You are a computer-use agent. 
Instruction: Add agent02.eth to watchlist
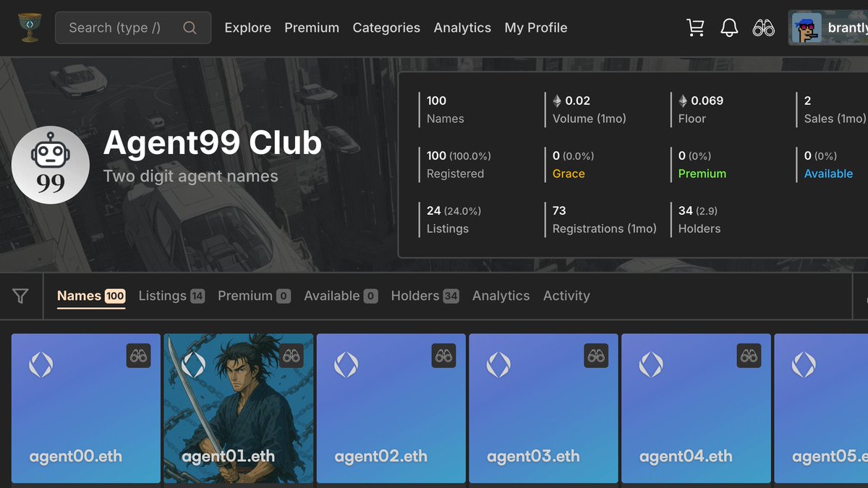coord(443,356)
